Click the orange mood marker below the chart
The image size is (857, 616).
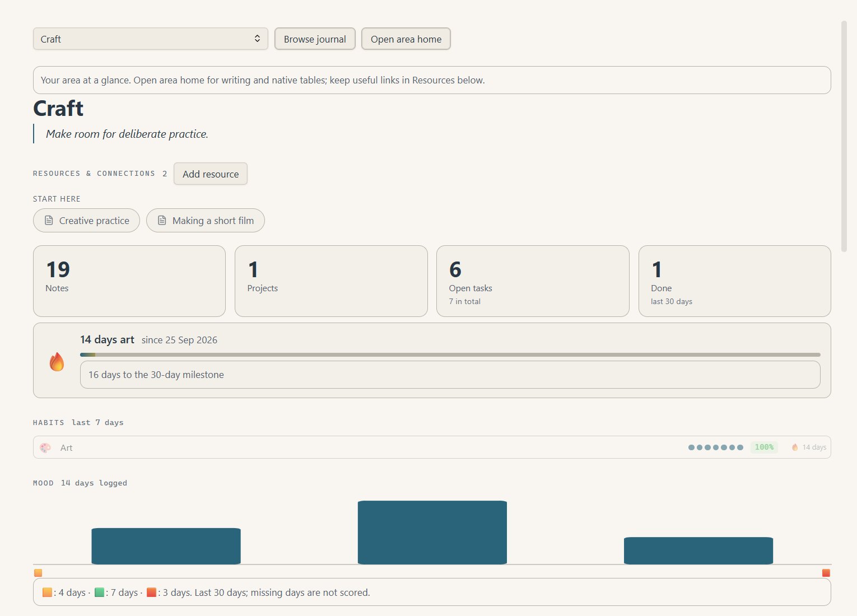tap(38, 573)
